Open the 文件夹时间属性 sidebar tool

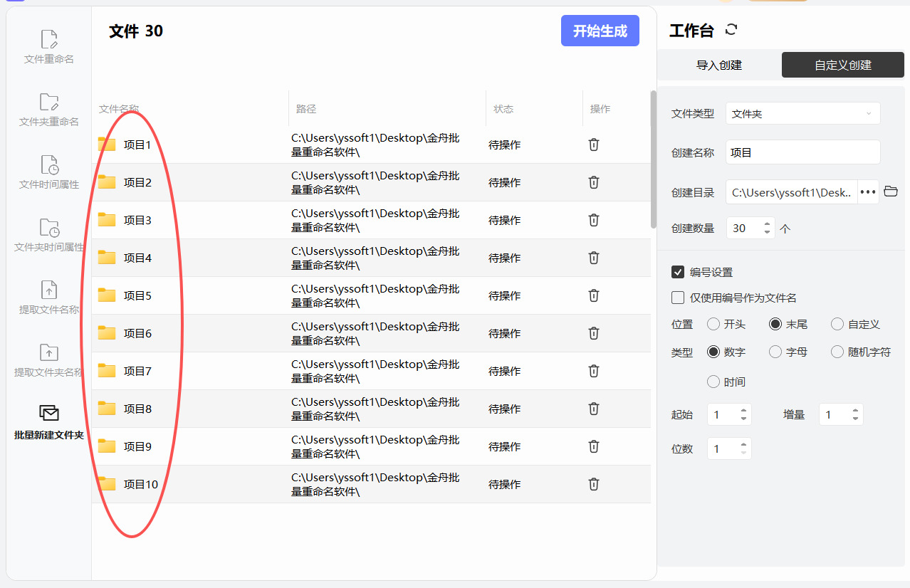pos(49,236)
